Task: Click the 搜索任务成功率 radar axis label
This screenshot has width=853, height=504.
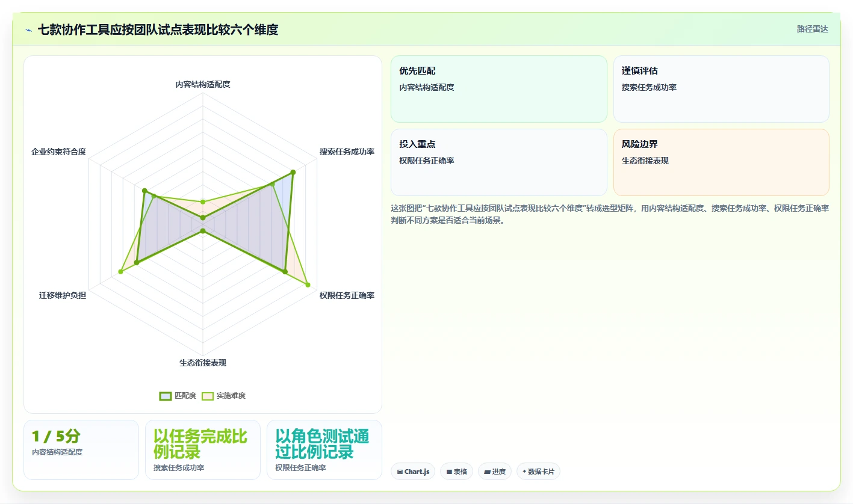Action: click(347, 152)
